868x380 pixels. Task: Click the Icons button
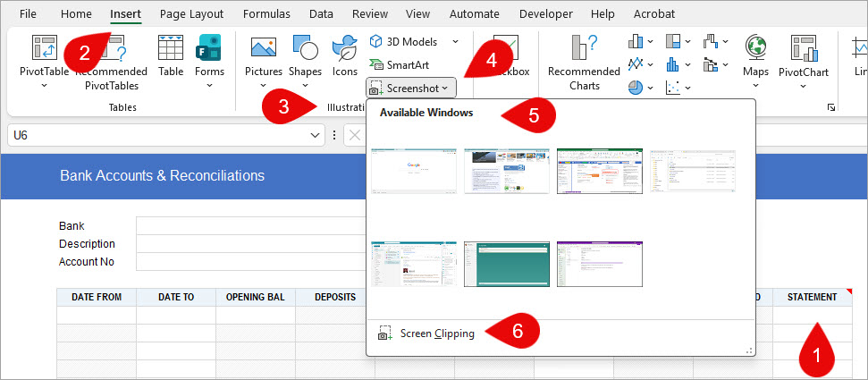click(344, 54)
